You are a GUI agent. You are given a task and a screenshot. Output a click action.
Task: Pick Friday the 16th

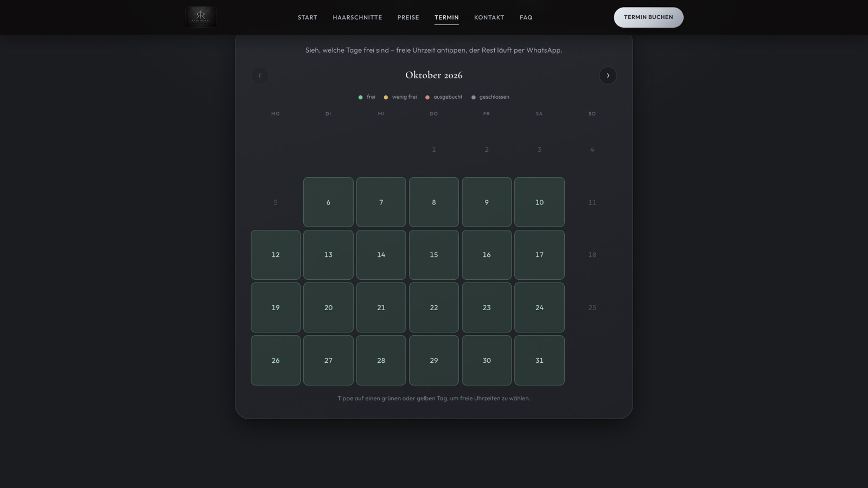coord(487,255)
